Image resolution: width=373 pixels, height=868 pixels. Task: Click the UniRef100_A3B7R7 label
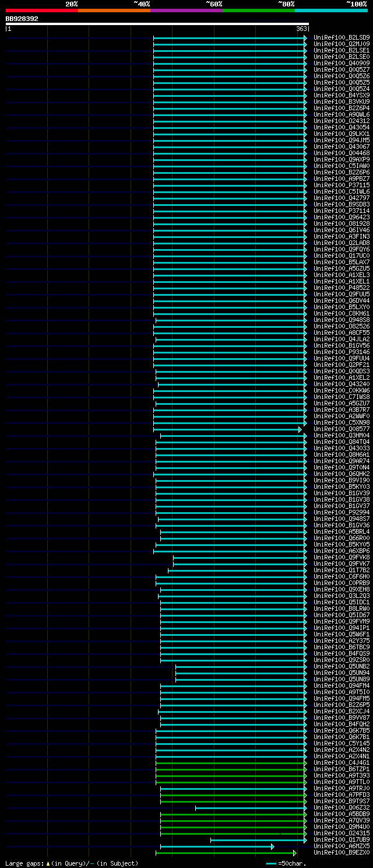point(342,409)
